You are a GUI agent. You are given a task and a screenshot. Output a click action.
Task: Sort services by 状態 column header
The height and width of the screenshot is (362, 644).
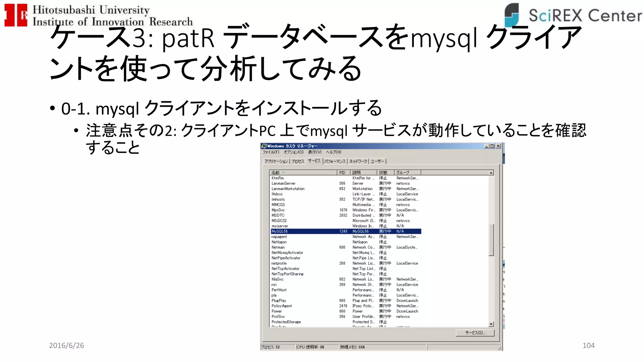[386, 173]
